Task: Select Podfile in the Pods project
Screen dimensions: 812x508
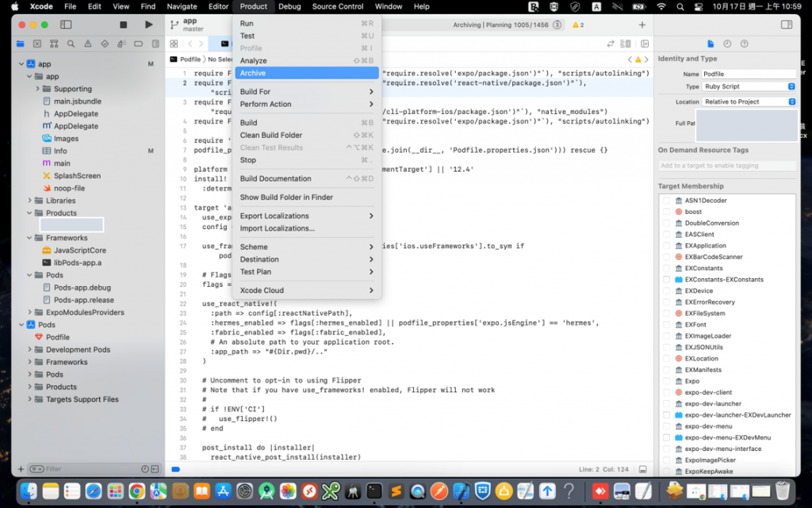Action: [x=57, y=337]
